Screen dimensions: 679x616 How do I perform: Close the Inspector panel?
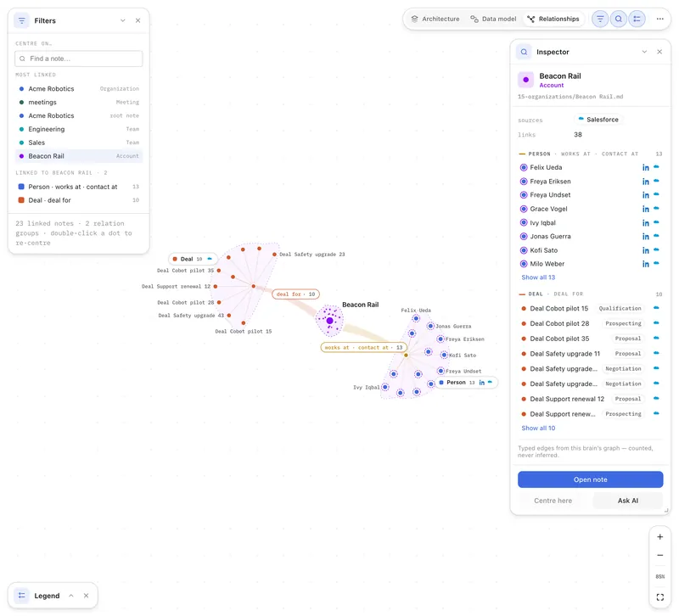click(659, 52)
